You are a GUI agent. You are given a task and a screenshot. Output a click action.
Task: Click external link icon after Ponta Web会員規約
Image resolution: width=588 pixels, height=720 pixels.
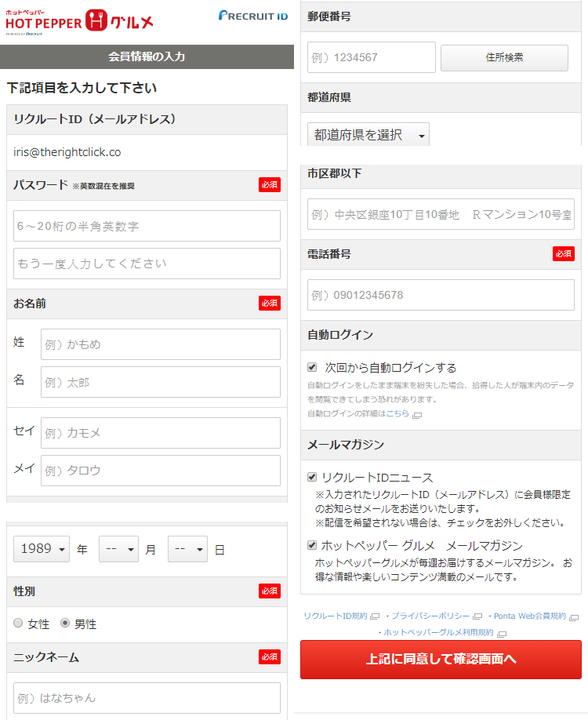pos(574,617)
